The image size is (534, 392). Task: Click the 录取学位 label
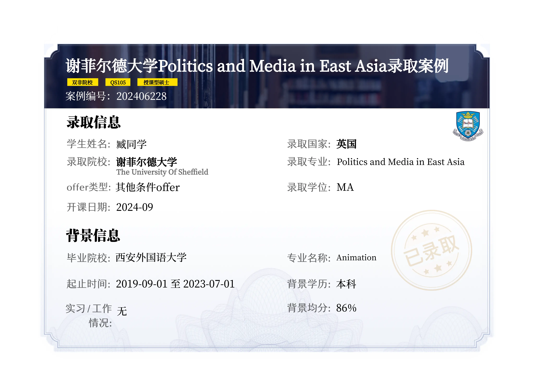[x=309, y=187]
